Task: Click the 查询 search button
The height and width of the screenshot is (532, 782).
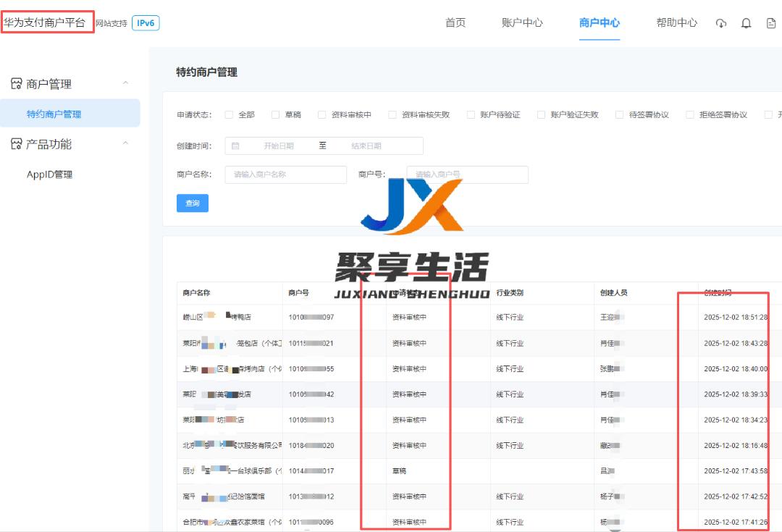Action: click(192, 203)
